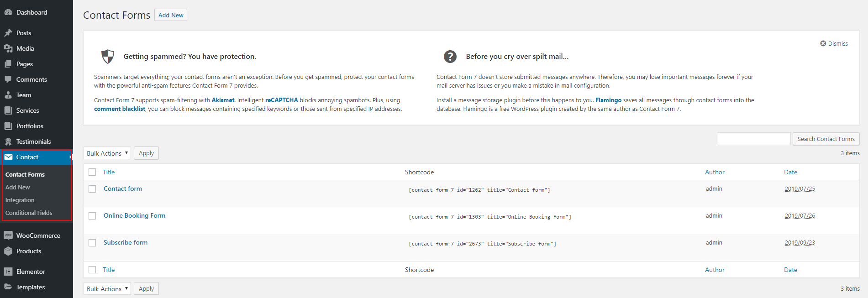
Task: Select the Subscribe form id 2673 shortcode
Action: (x=482, y=244)
